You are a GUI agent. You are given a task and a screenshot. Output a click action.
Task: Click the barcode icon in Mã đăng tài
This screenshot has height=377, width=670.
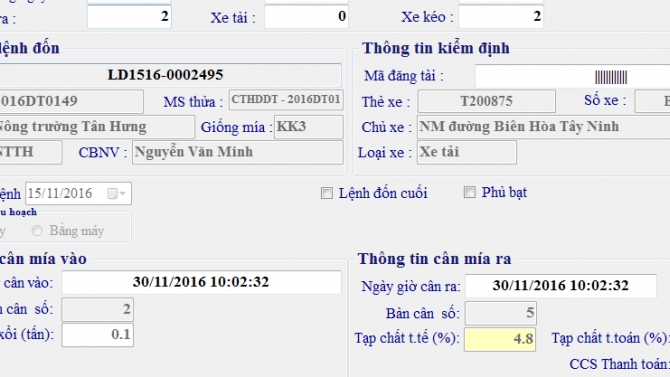point(611,77)
